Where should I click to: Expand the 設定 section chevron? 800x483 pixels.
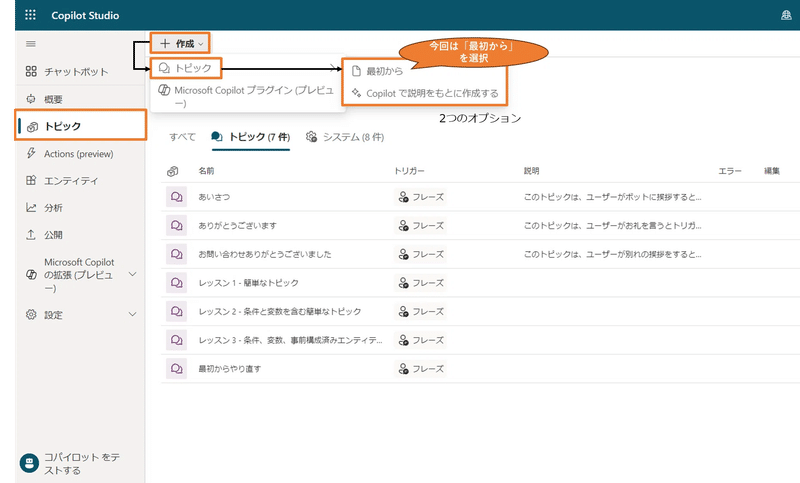[x=133, y=314]
